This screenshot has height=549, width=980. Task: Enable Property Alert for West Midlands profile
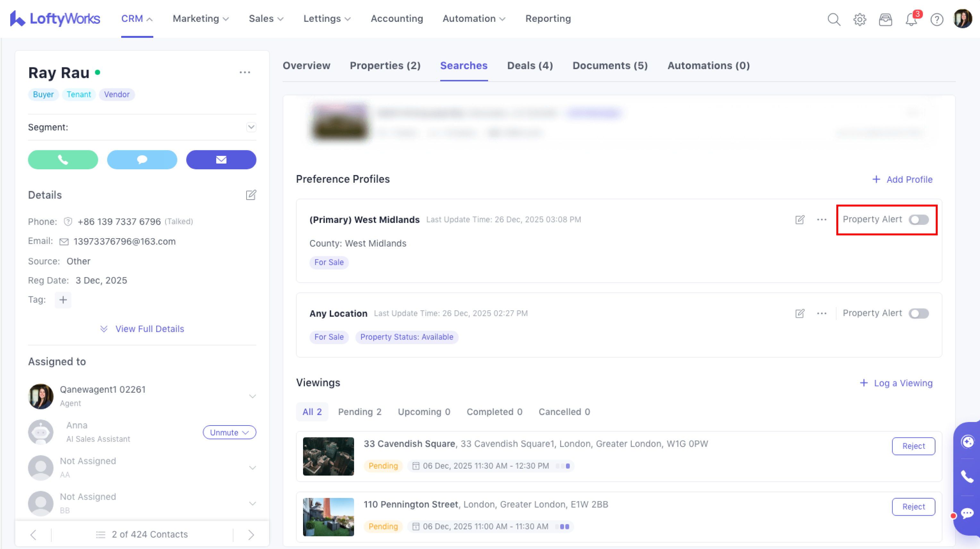tap(919, 220)
